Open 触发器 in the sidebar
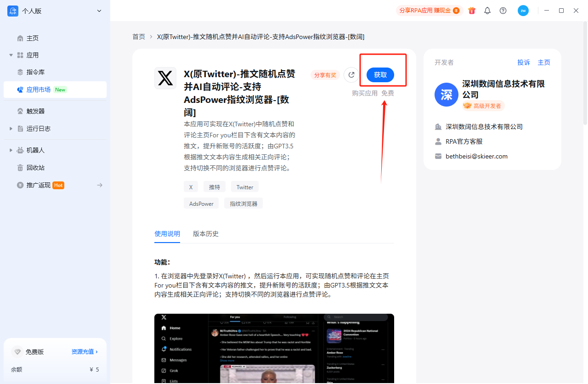 coord(35,111)
